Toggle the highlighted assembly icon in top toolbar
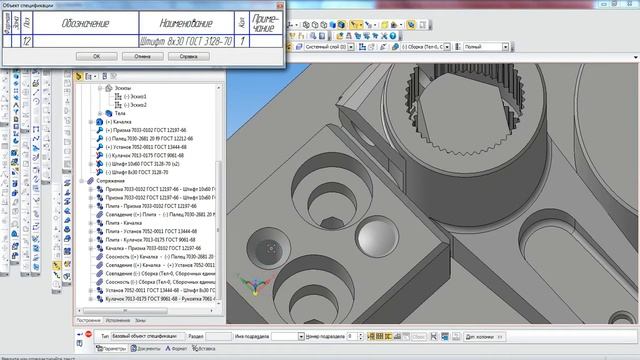 pyautogui.click(x=411, y=25)
